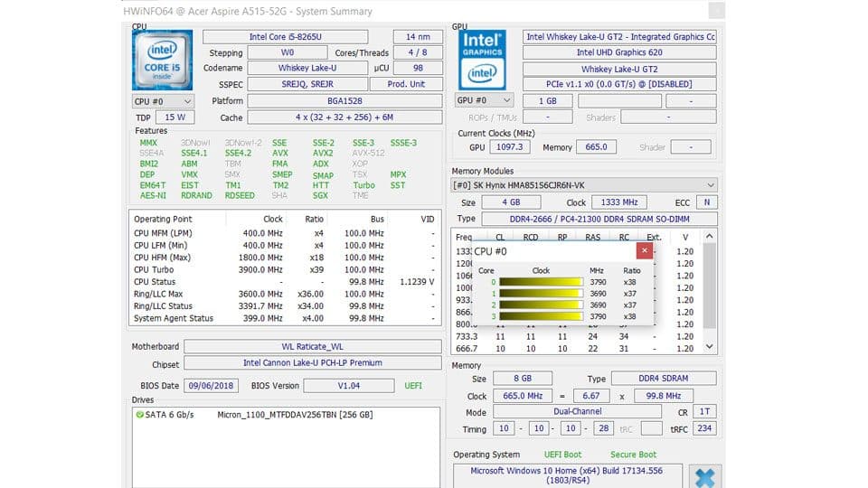Viewport: 868px width, 488px height.
Task: Click the memory timings scroll down arrow
Action: (x=709, y=347)
